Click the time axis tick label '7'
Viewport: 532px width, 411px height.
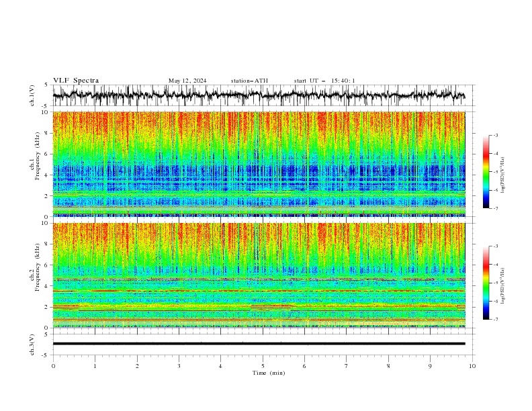[x=347, y=366]
